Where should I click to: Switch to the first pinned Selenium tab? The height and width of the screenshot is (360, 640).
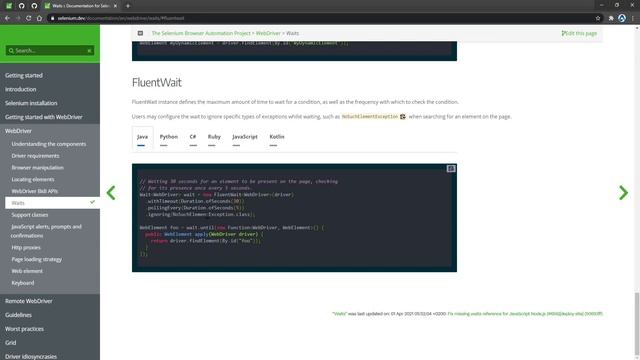[9, 6]
